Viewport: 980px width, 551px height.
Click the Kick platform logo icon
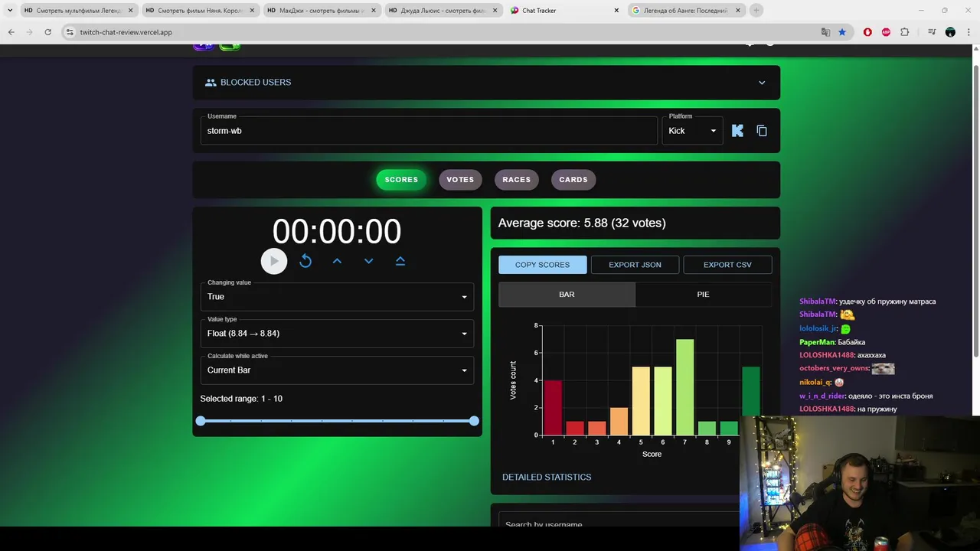pos(737,131)
